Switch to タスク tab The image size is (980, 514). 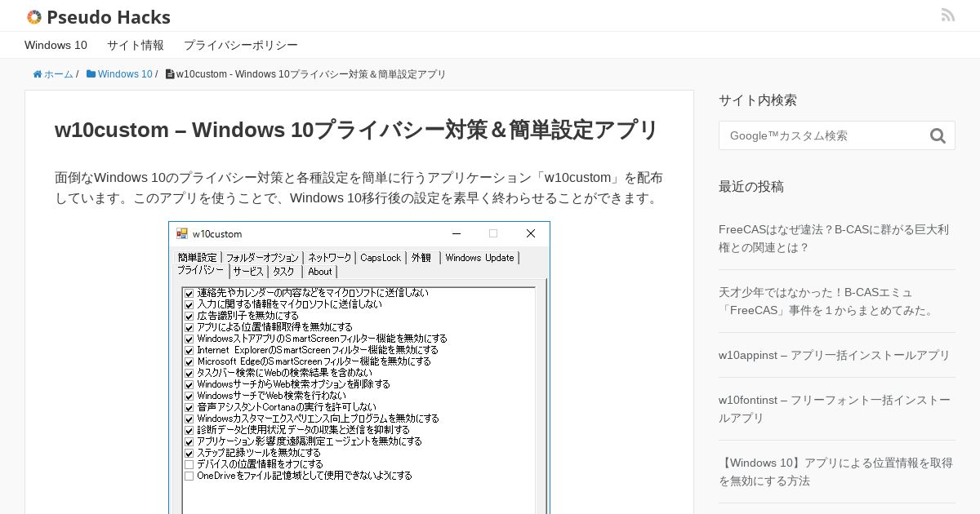click(x=285, y=272)
